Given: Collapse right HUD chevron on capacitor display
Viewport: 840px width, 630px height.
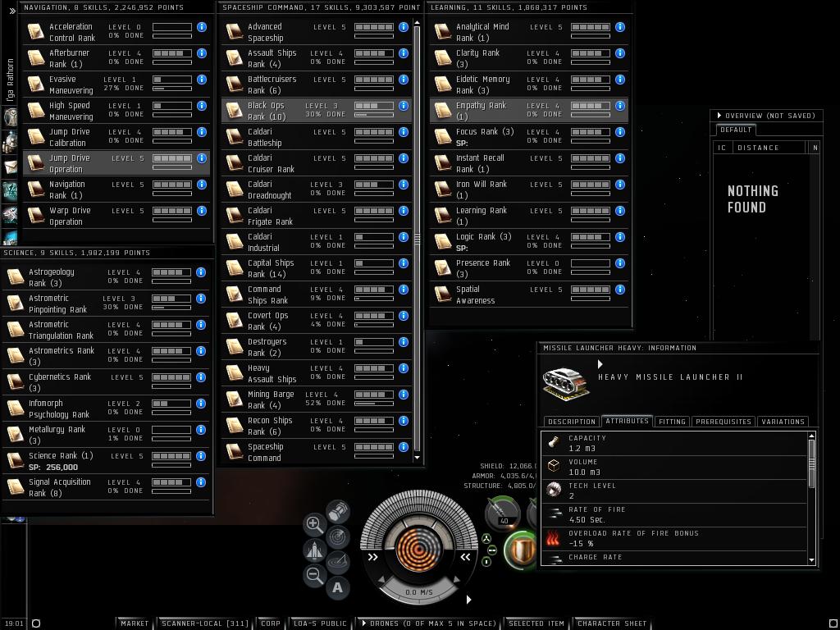Looking at the screenshot, I should click(466, 557).
